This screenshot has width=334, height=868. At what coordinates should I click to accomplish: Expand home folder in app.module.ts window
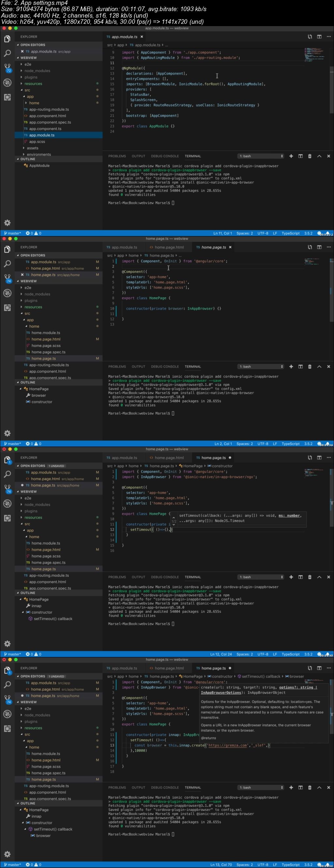[x=34, y=103]
